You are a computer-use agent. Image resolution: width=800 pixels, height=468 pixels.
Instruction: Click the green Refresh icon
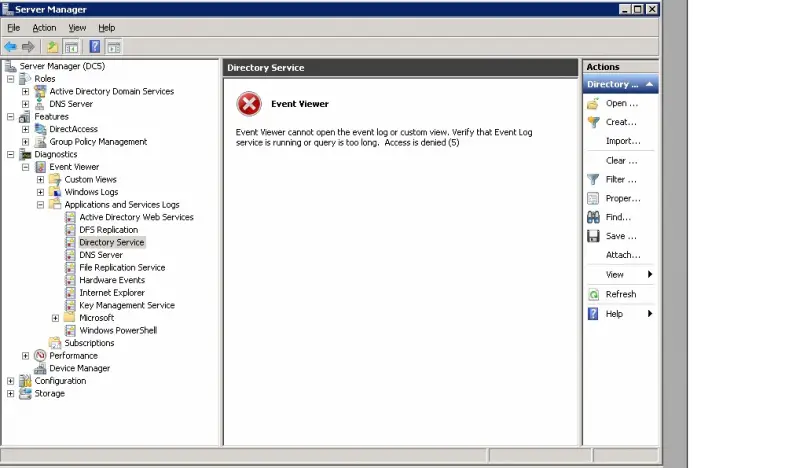click(x=593, y=294)
